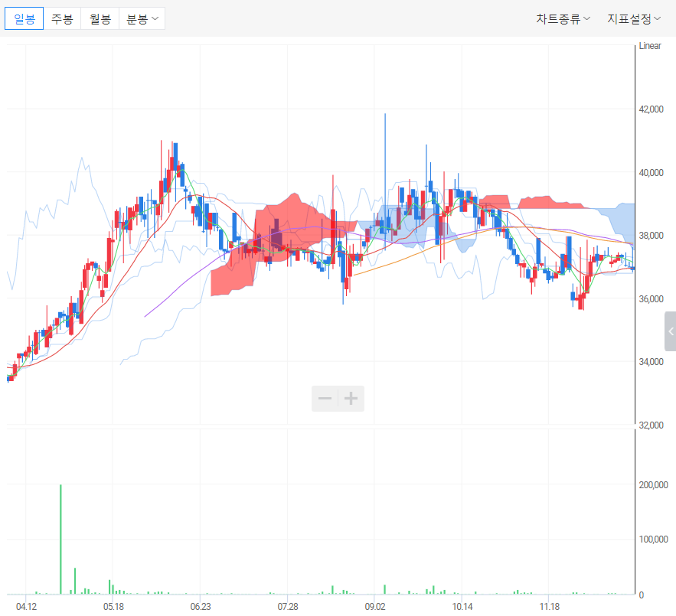This screenshot has width=676, height=616.
Task: Zoom in chart with plus button
Action: point(351,399)
